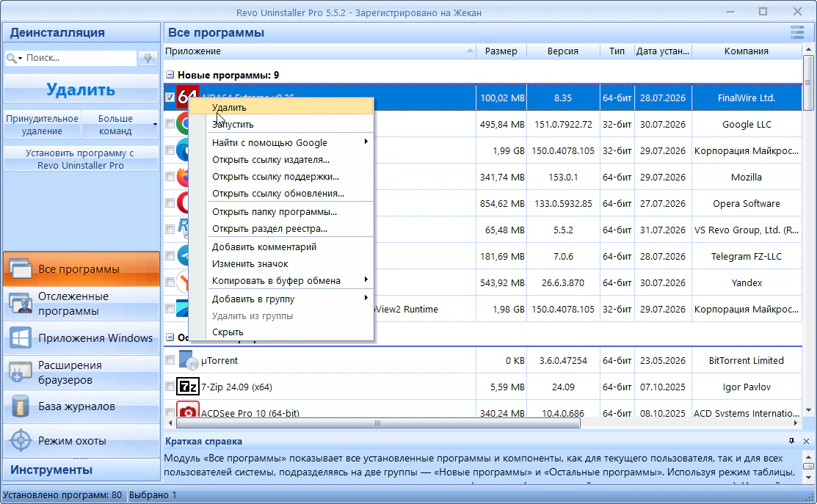The height and width of the screenshot is (504, 817).
Task: Click the FinalWire Ltd. company cell
Action: [x=746, y=98]
